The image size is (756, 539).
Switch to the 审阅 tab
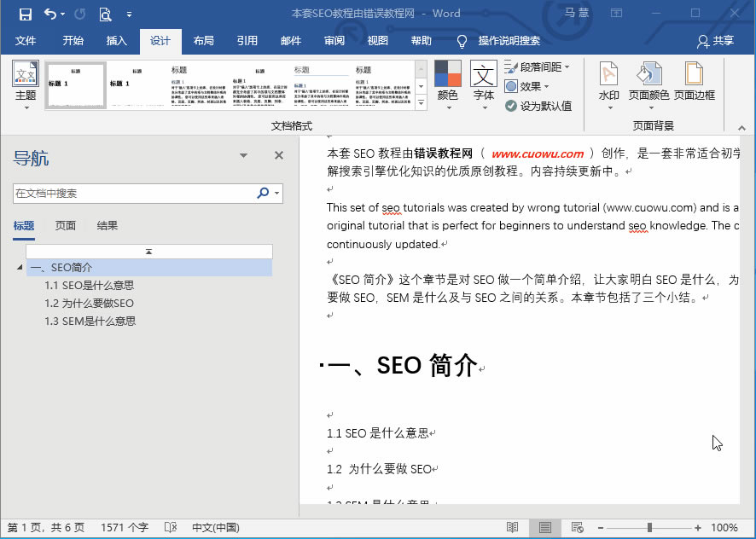pyautogui.click(x=334, y=40)
